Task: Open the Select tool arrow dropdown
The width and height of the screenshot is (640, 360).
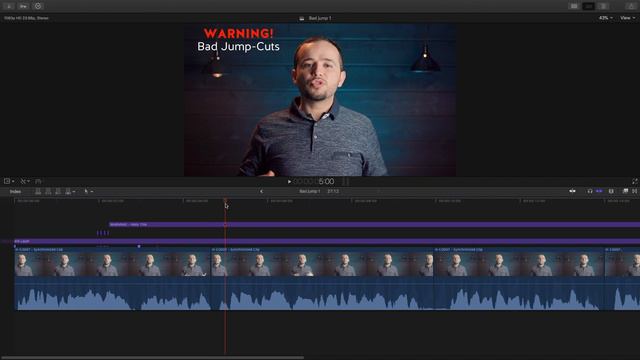Action: [88, 191]
